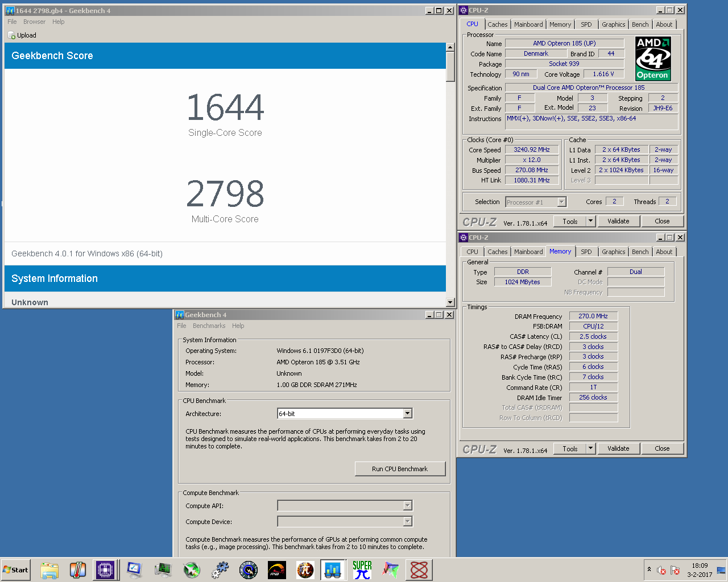Switch to CPU tab in bottom CPU-Z
The width and height of the screenshot is (728, 582).
(x=473, y=252)
